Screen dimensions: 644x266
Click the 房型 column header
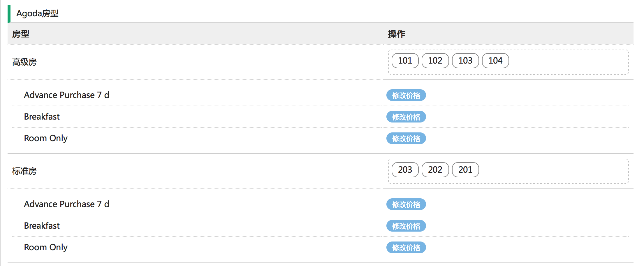[21, 34]
